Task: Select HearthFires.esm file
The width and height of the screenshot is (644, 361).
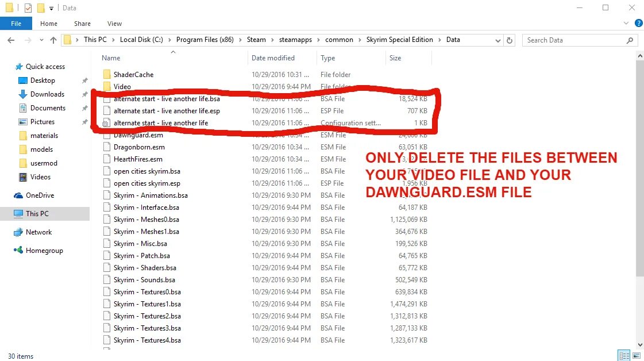Action: [x=138, y=159]
